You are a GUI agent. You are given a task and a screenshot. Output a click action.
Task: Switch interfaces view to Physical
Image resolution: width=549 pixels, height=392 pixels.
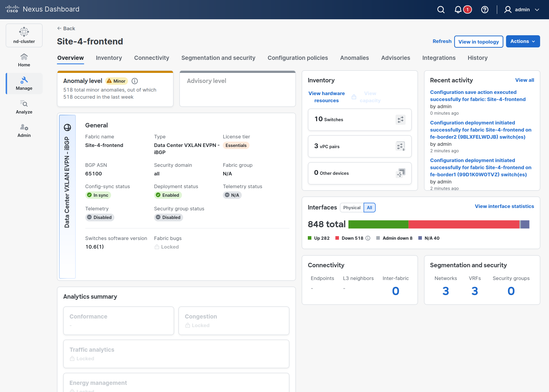(352, 208)
